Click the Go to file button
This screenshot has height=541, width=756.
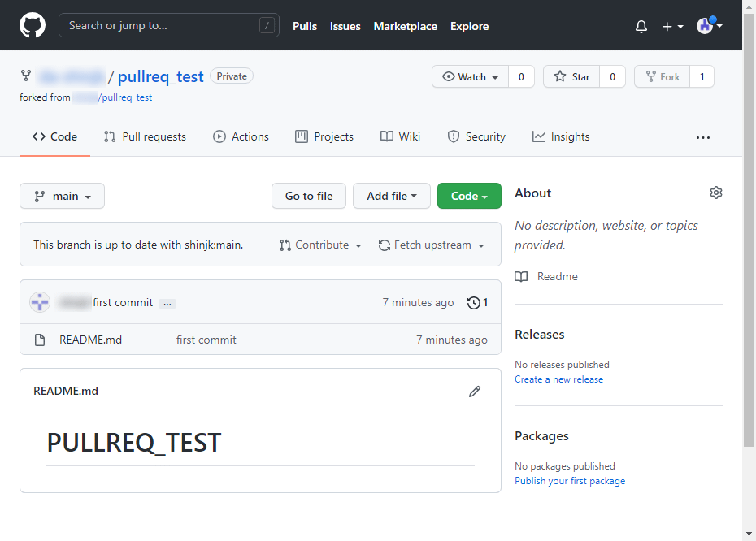coord(309,196)
